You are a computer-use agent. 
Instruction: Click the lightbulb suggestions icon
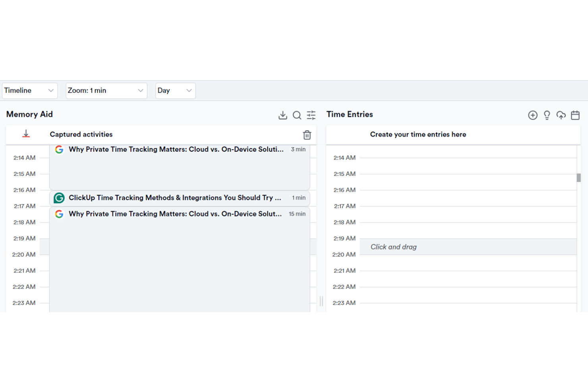547,115
